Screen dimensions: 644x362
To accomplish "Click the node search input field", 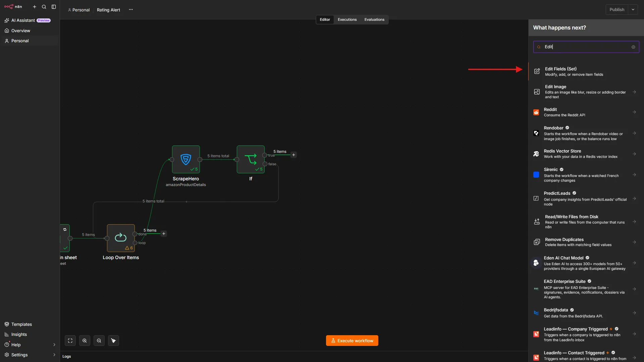I will pyautogui.click(x=586, y=47).
